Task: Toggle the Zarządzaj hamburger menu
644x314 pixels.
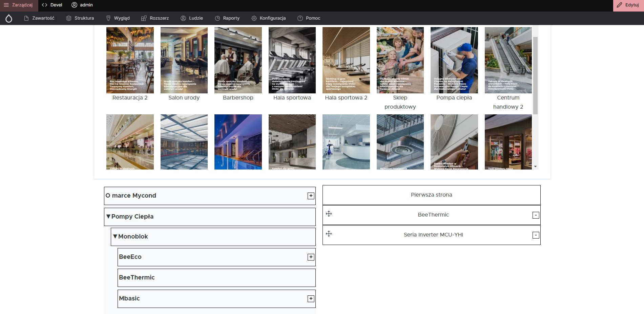Action: pos(19,5)
